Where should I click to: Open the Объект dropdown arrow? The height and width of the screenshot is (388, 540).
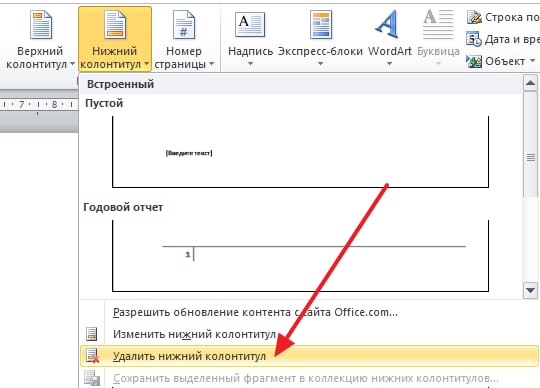pos(532,61)
